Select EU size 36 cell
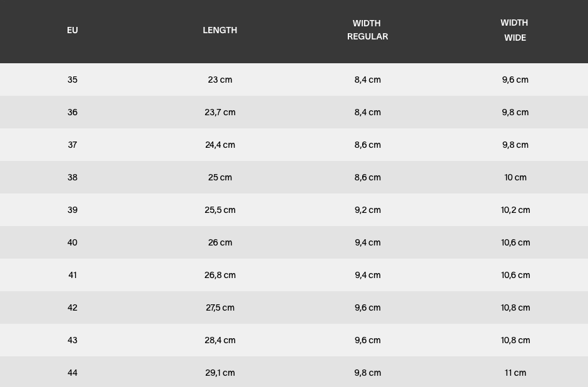 pyautogui.click(x=73, y=112)
